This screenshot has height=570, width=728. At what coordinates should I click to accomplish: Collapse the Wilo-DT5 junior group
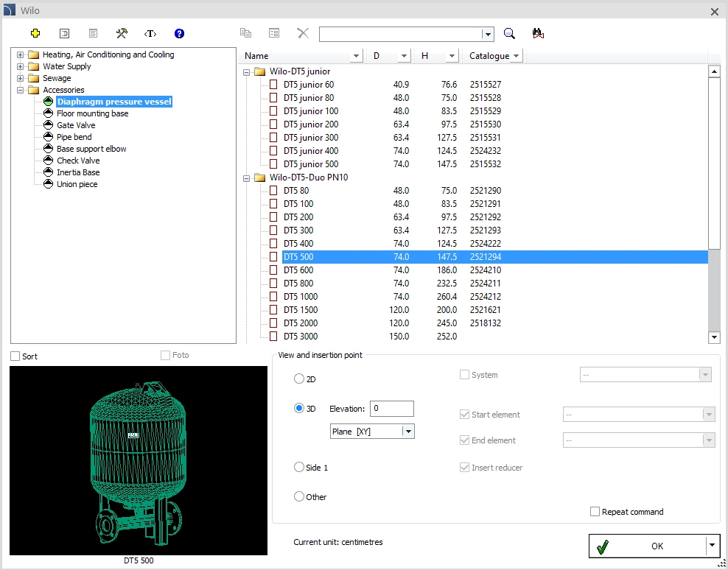coord(247,72)
